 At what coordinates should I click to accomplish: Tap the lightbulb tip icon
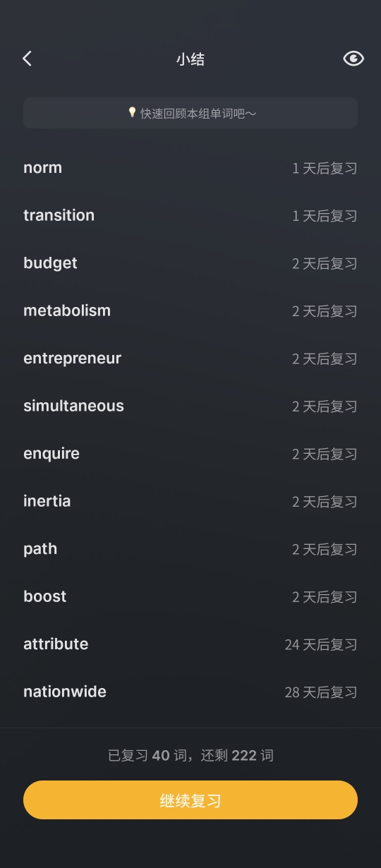[x=132, y=112]
